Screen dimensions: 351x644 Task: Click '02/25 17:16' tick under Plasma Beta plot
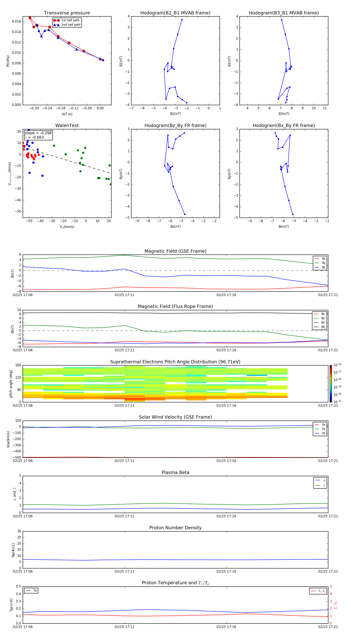(x=226, y=516)
